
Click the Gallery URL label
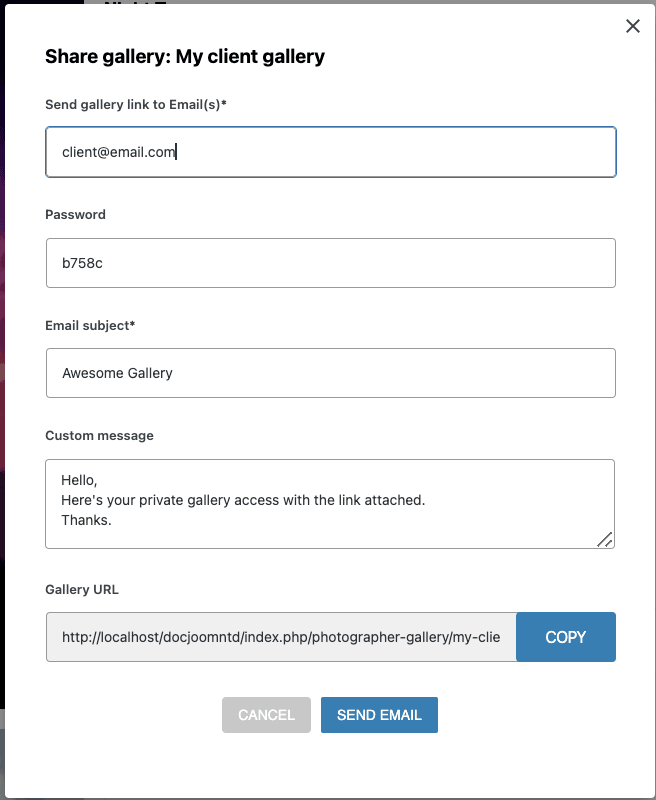[82, 589]
